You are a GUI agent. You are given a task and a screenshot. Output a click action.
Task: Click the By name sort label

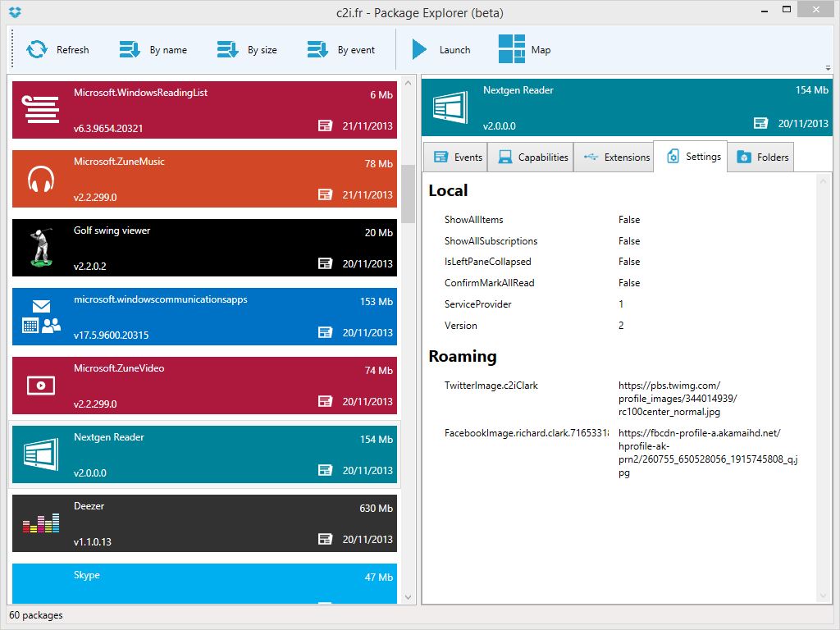click(168, 50)
